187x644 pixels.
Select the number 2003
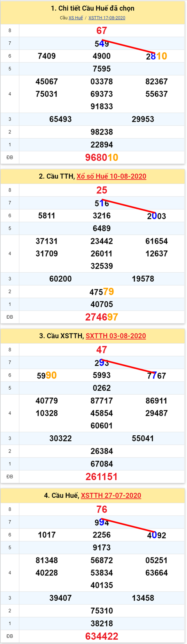tap(157, 216)
